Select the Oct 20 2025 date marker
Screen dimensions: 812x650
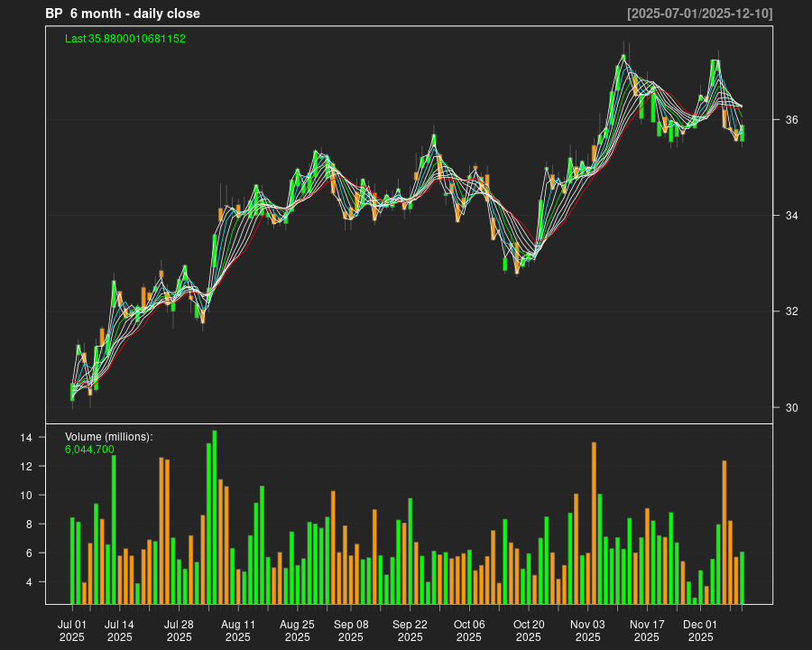point(529,630)
